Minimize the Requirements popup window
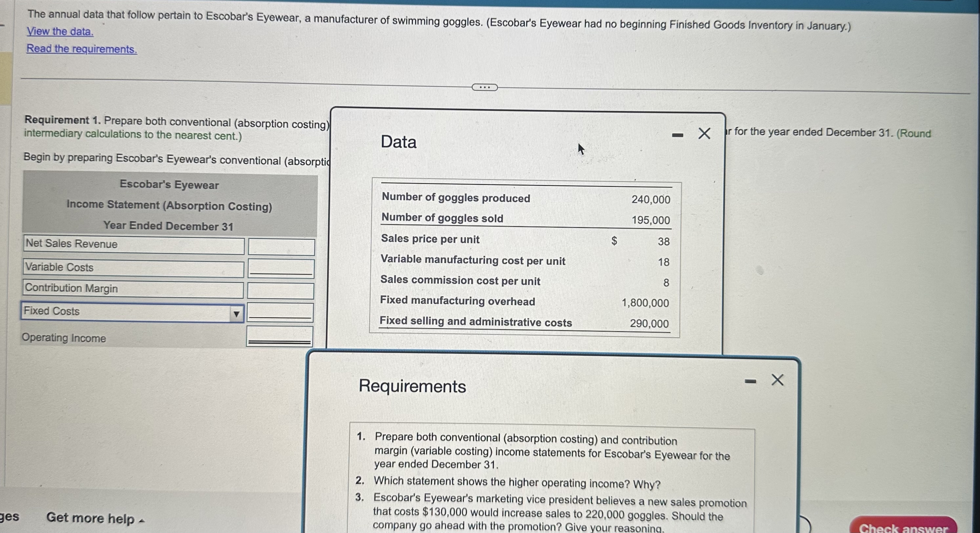Viewport: 980px width, 533px height. click(750, 381)
